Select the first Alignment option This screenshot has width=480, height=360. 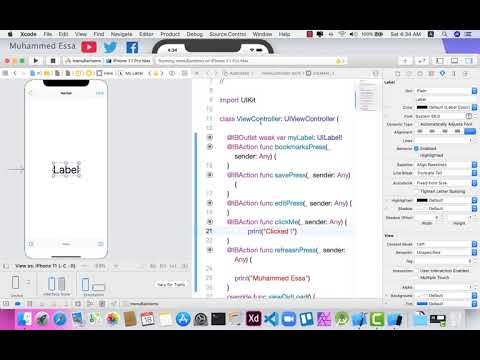point(421,132)
